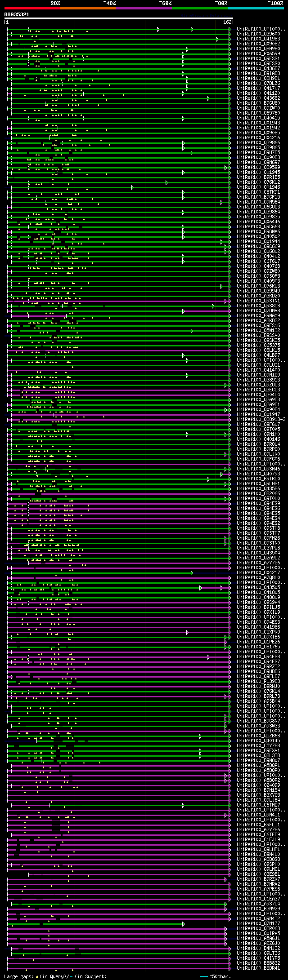This screenshot has height=980, width=288.
Task: Select the UniRef100_Q9C669 label
Action: tap(258, 246)
